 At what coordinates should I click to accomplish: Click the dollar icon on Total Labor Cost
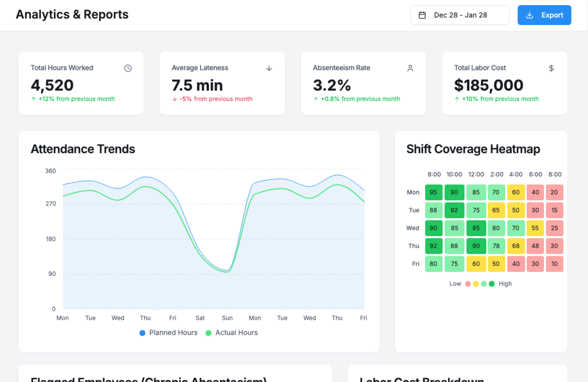click(551, 68)
